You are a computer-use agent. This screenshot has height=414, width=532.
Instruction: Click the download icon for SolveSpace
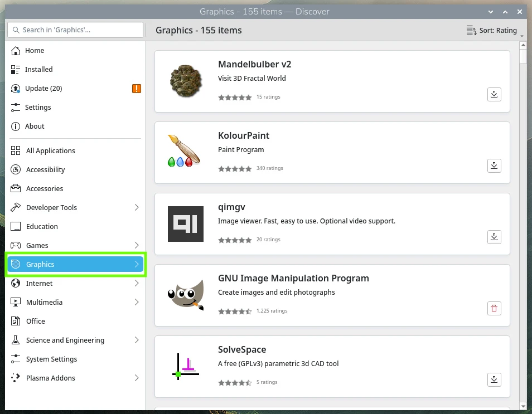click(494, 379)
